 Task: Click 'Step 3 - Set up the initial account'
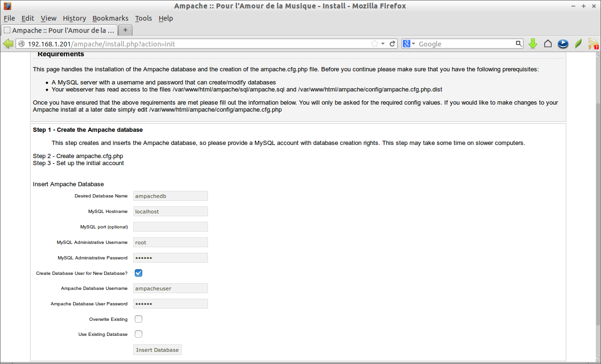coord(78,163)
